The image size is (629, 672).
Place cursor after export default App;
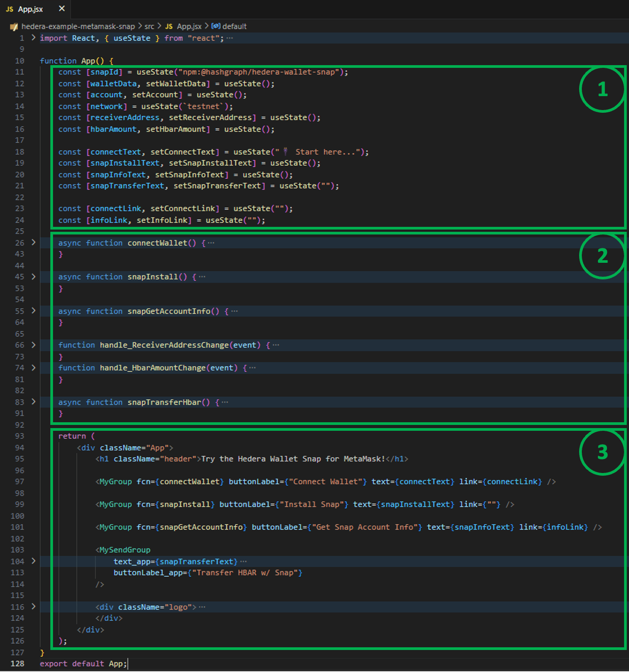(128, 663)
